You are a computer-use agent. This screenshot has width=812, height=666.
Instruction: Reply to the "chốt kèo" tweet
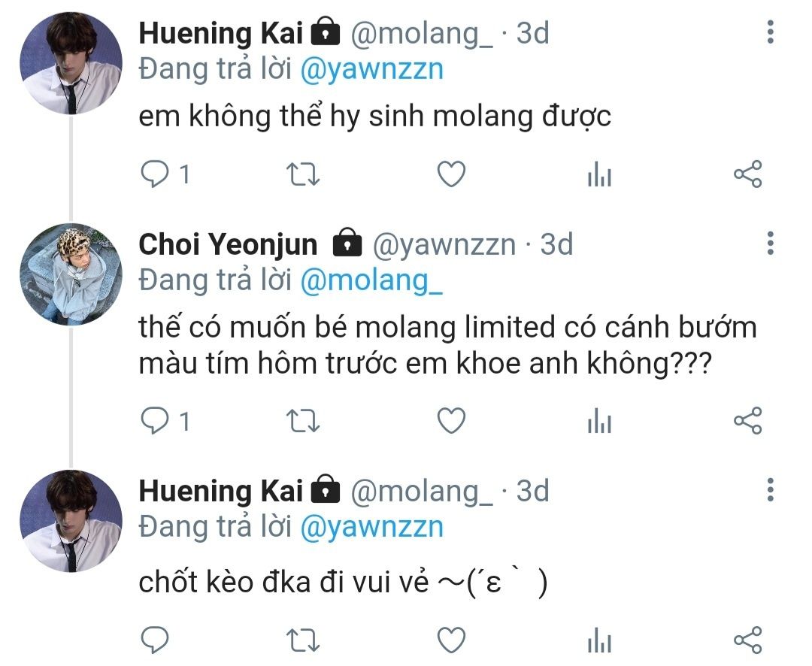pos(156,640)
